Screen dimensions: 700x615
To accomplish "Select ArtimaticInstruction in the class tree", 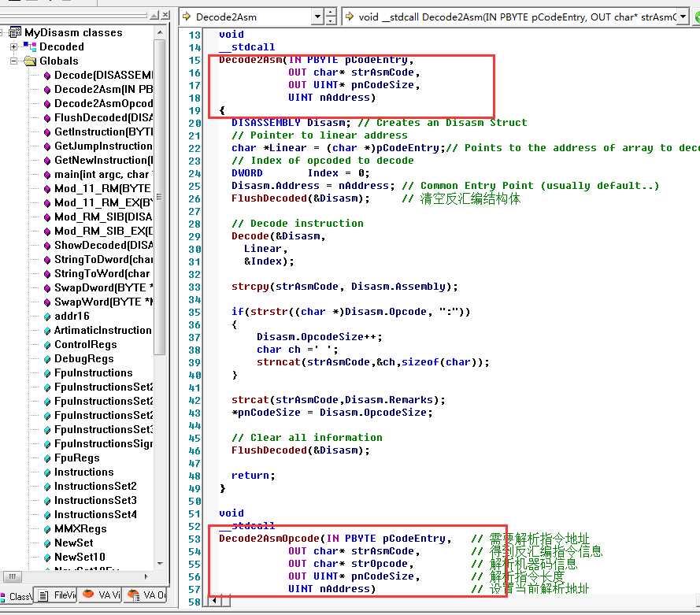I will pyautogui.click(x=102, y=330).
